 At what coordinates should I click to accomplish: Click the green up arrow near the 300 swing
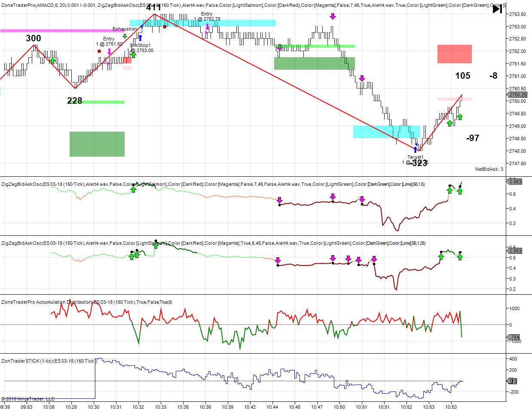(52, 60)
